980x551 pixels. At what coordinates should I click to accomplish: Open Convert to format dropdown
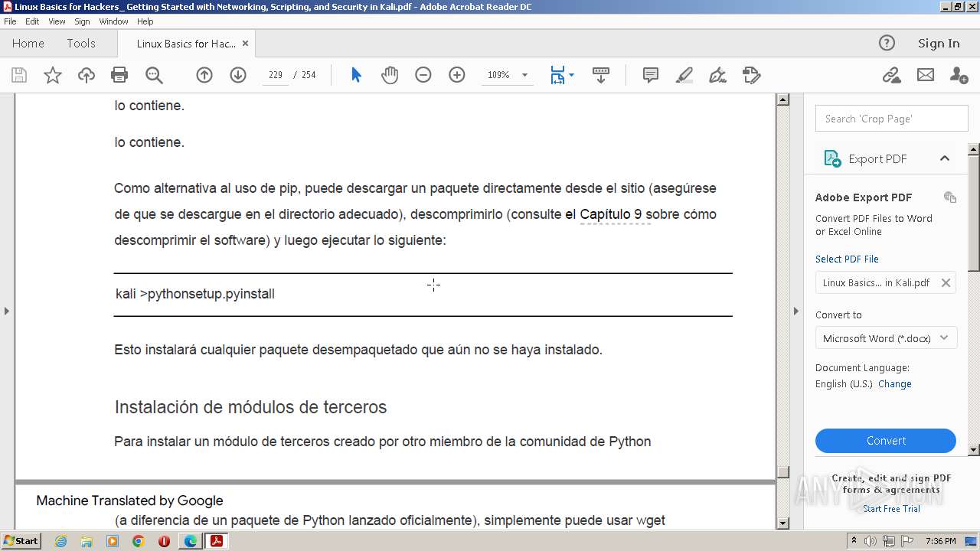point(886,338)
